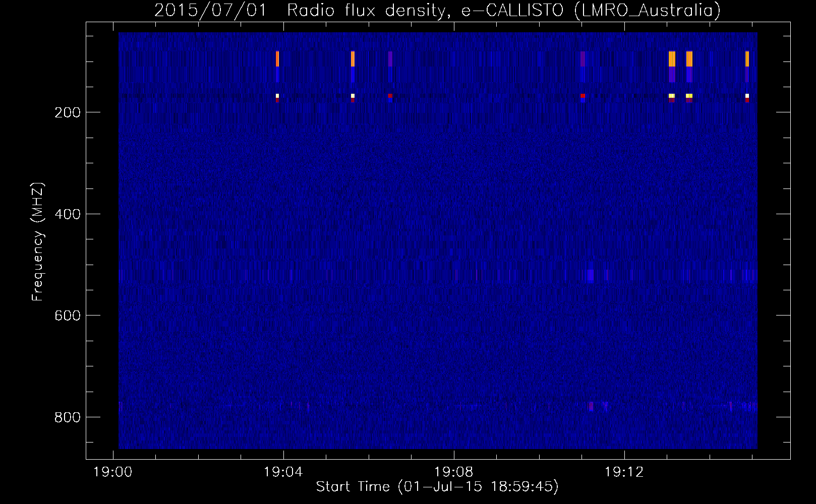The height and width of the screenshot is (504, 816).
Task: Select the "Frequency (MHZ)" y-axis label
Action: pos(38,242)
